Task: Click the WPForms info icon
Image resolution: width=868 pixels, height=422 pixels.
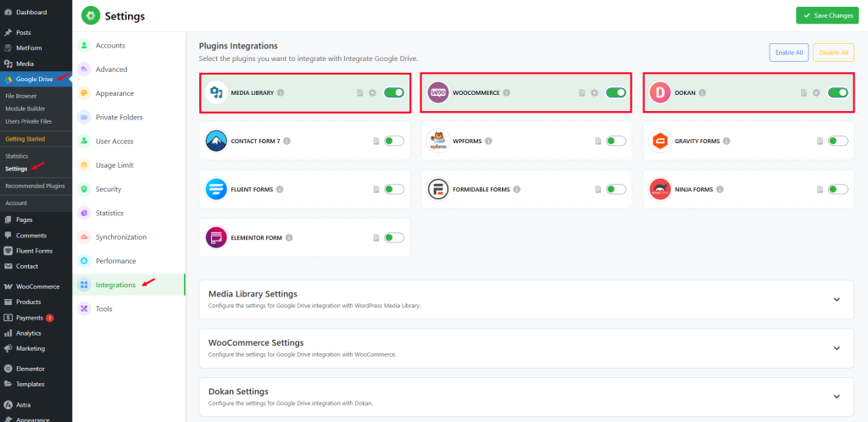Action: [x=488, y=141]
